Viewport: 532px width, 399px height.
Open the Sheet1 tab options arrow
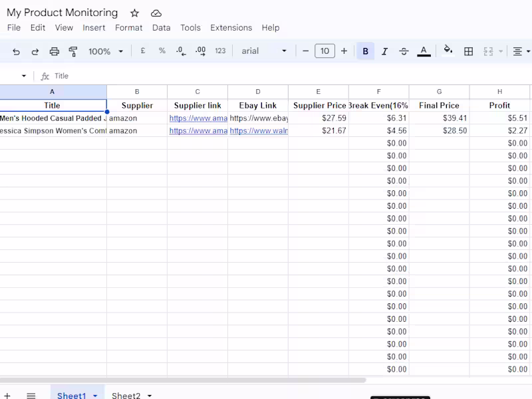[x=95, y=396]
